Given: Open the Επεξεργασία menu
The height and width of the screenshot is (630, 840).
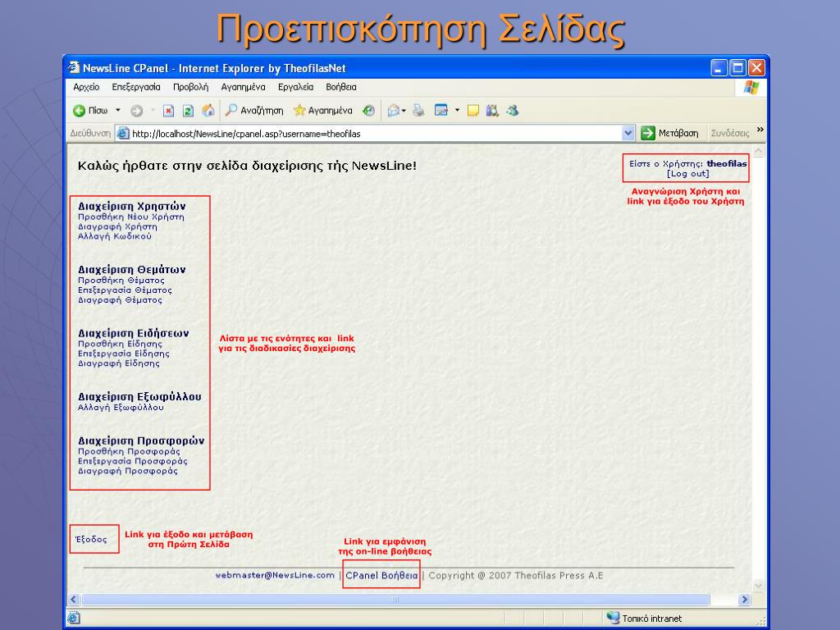Looking at the screenshot, I should coord(136,87).
